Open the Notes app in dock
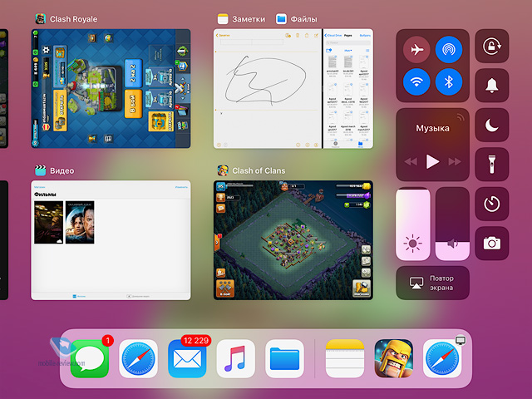The image size is (532, 399). coord(345,358)
